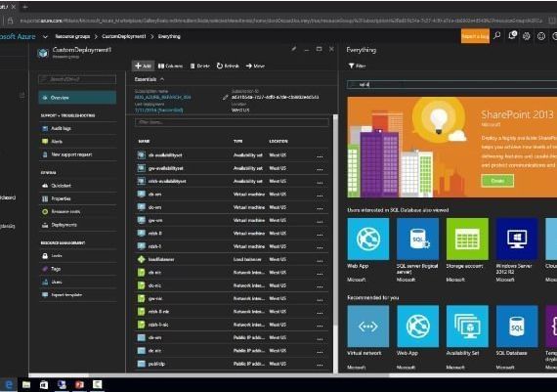Sort by the NAME column header

tap(144, 141)
